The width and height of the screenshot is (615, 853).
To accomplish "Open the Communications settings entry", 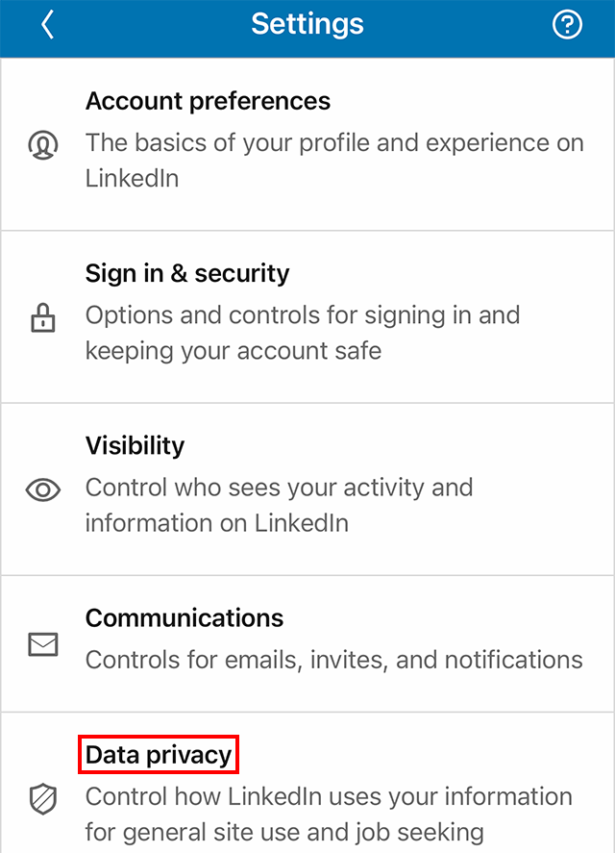I will (x=184, y=618).
